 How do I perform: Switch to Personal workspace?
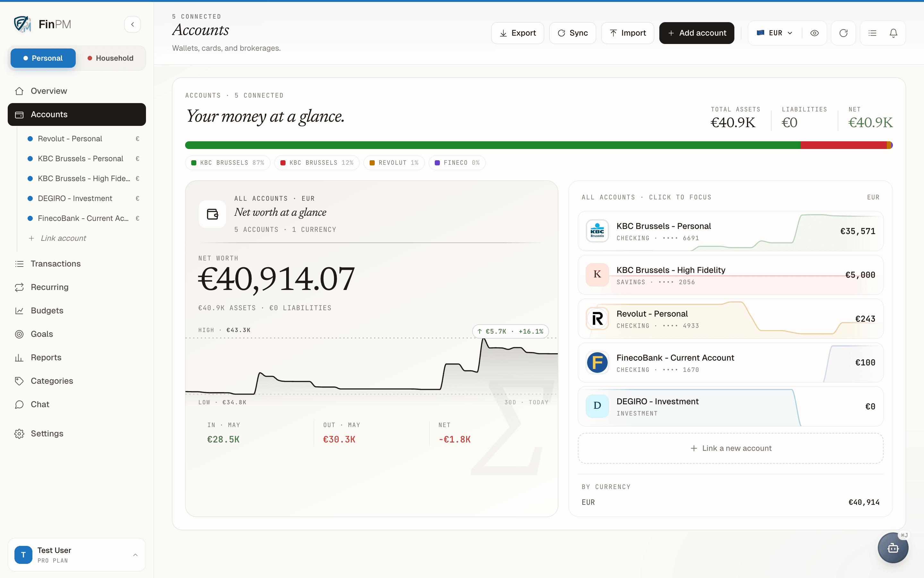pos(43,58)
